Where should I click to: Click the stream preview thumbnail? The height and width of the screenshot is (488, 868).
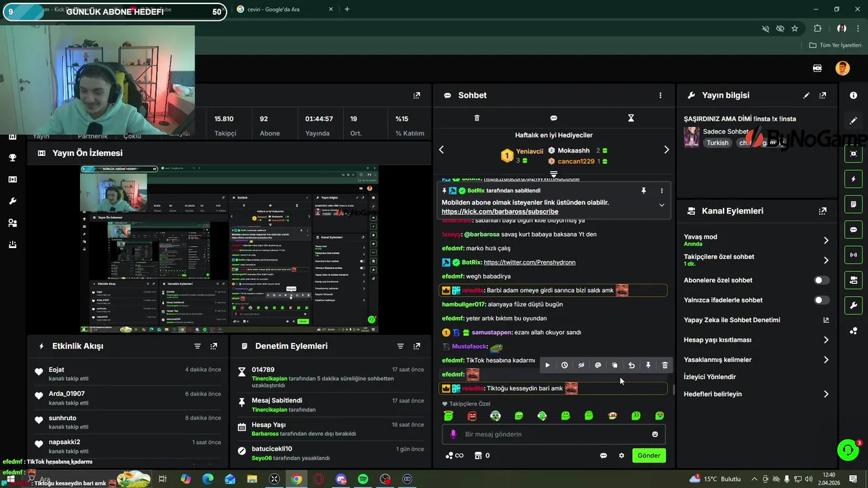pyautogui.click(x=229, y=249)
